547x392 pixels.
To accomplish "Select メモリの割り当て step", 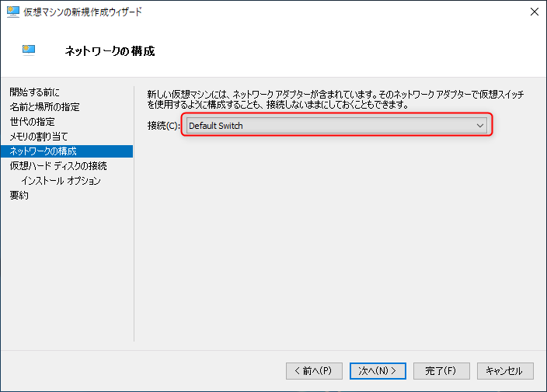I will coord(38,137).
